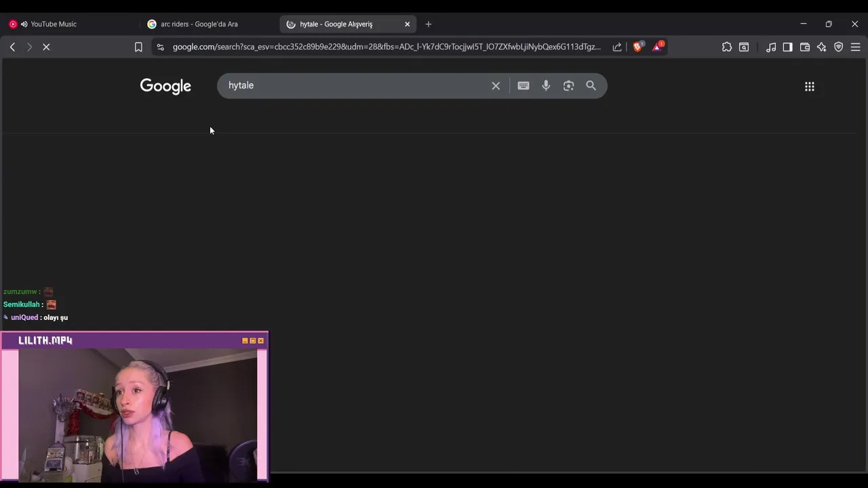Open the Google apps grid

pyautogui.click(x=810, y=86)
